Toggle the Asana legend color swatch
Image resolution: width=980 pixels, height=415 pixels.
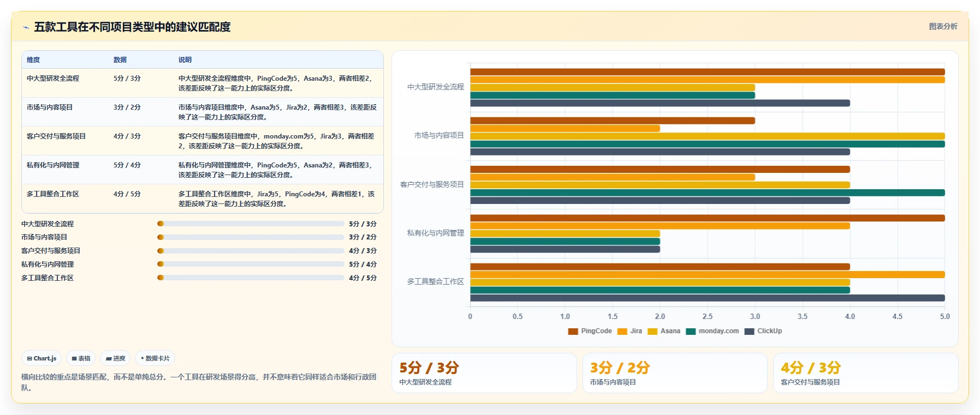coord(652,331)
